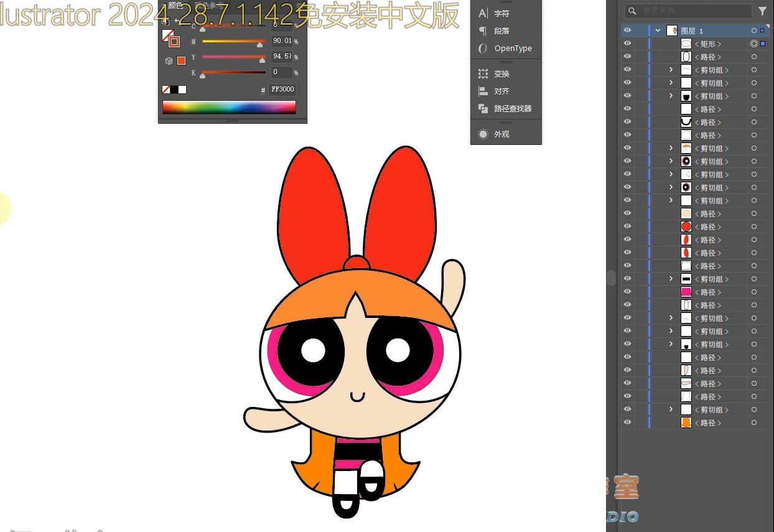
Task: Switch to the 颜色 tab in color panel
Action: (177, 5)
